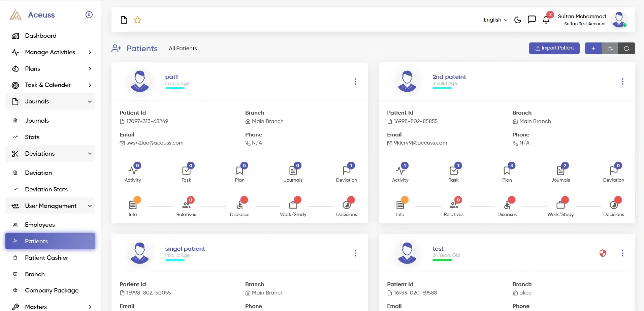Open pat1's three-dot options menu
Screen dimensions: 644x311
pyautogui.click(x=355, y=82)
